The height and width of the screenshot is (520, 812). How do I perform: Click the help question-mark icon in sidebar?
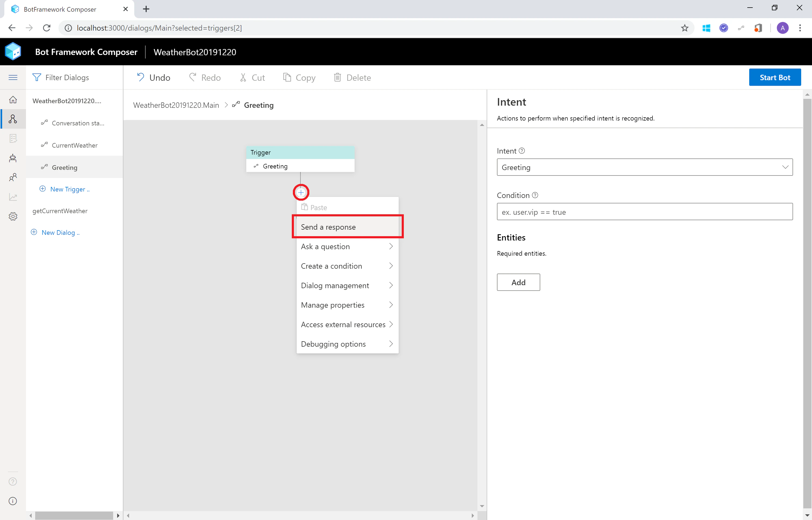click(13, 482)
